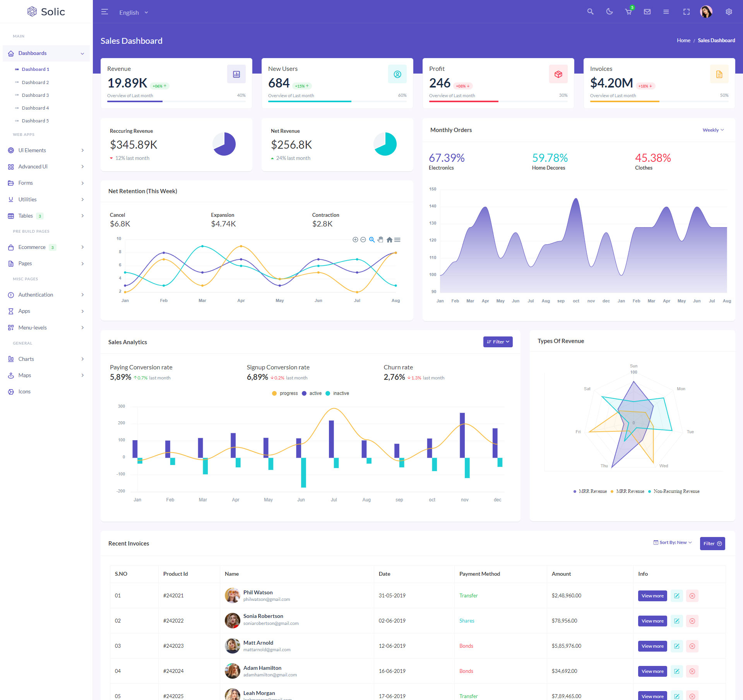Open settings gear in header

[x=729, y=12]
